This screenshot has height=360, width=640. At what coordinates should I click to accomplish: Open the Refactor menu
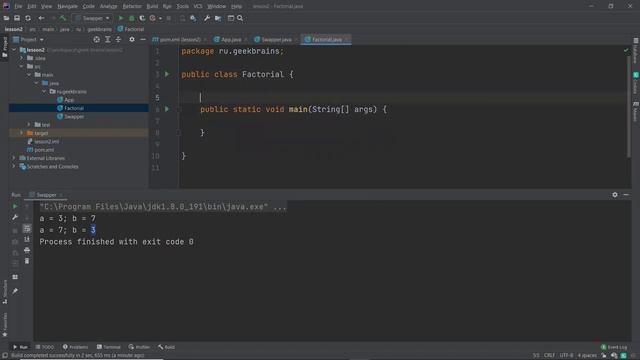click(x=132, y=6)
